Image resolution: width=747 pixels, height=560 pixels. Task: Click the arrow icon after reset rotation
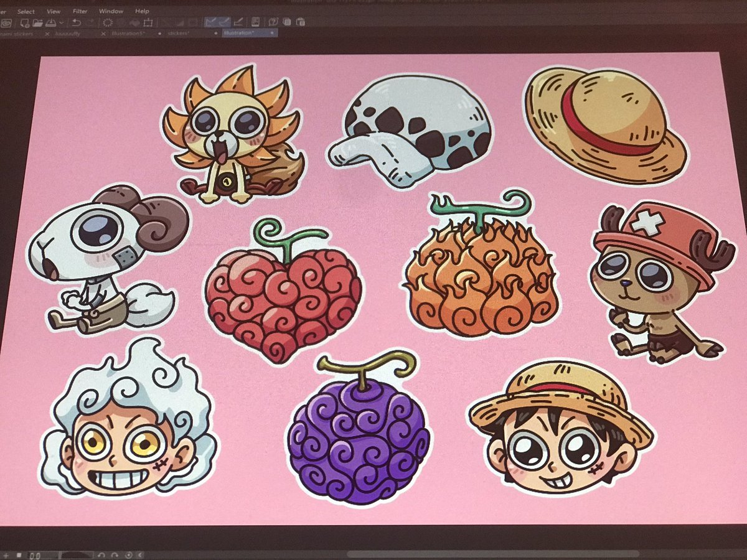coord(140,555)
